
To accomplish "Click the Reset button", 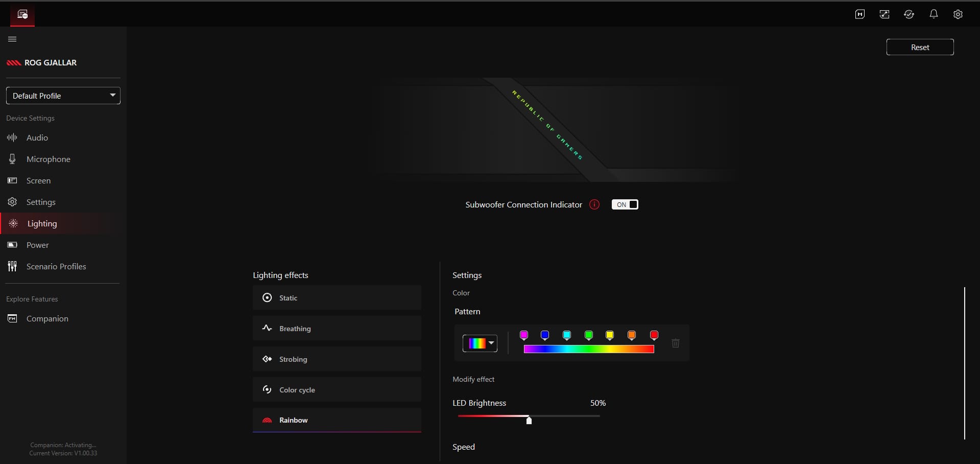I will pos(920,47).
